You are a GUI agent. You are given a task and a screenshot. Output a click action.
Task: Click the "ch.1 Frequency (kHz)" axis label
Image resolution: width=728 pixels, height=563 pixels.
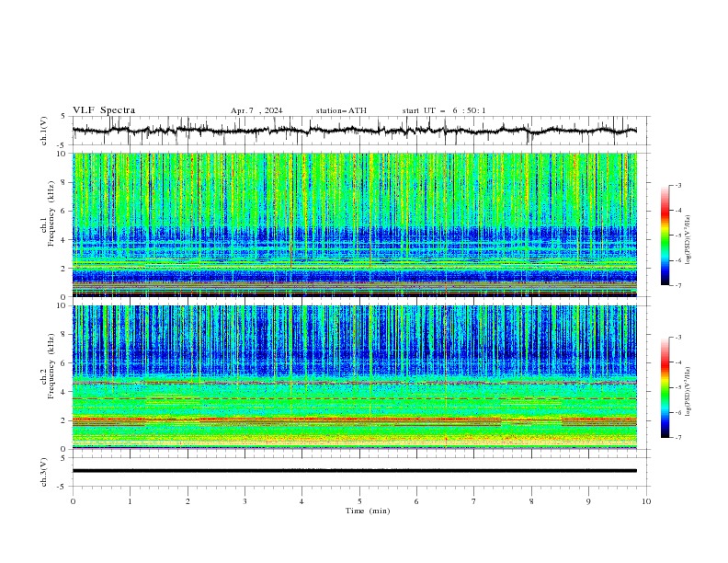click(x=47, y=214)
